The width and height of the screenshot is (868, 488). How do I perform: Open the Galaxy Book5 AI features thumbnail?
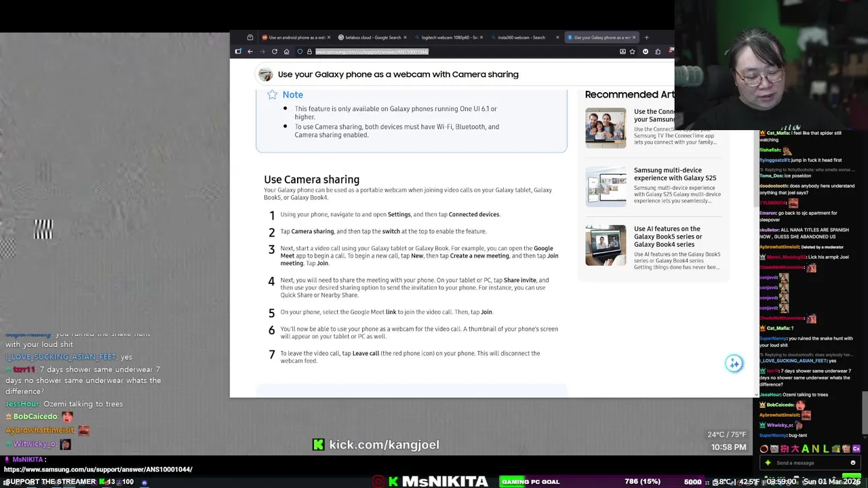coord(606,245)
